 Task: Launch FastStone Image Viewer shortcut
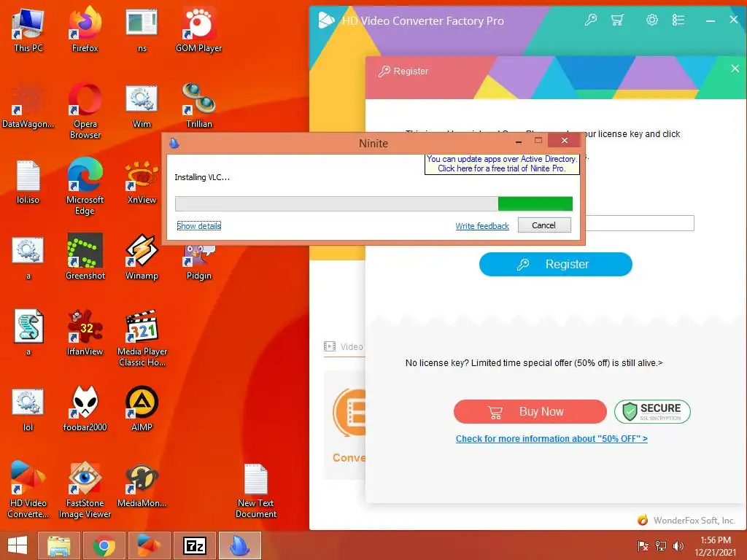pos(85,489)
